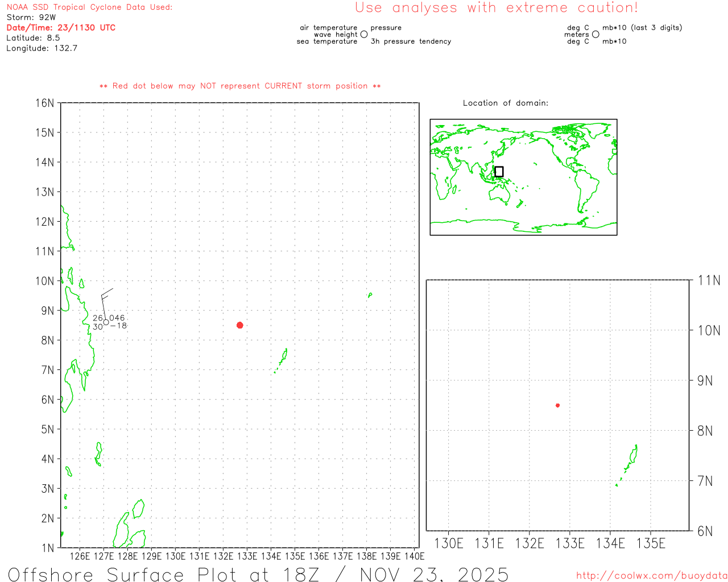Click the 9N latitude label on main map
The height and width of the screenshot is (582, 728).
pyautogui.click(x=48, y=311)
